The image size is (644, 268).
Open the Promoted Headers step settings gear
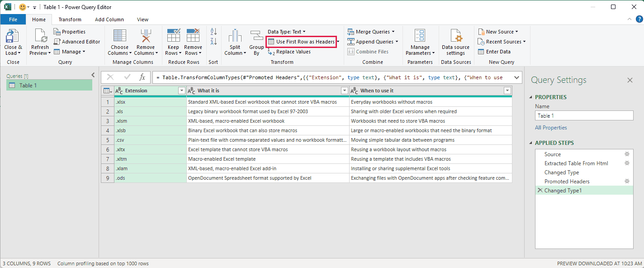pos(627,182)
